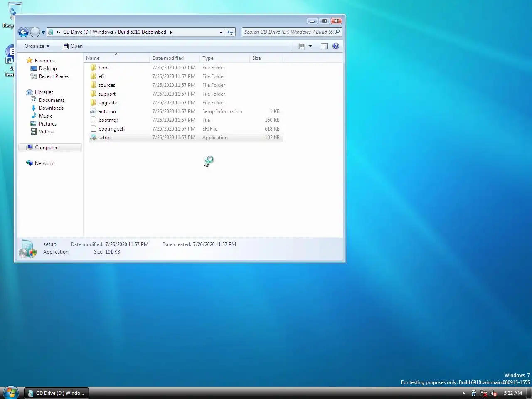Go back with the Back arrow button

(23, 32)
